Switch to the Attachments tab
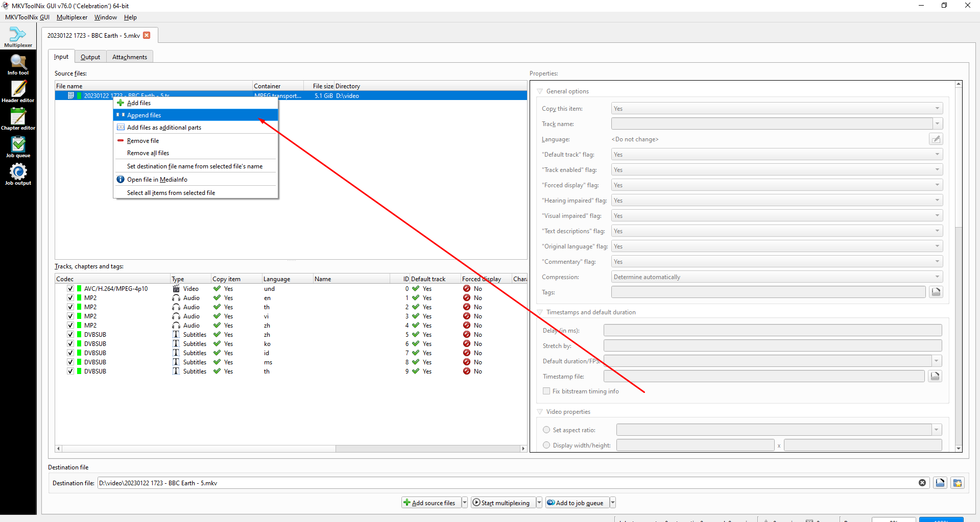The width and height of the screenshot is (980, 522). click(x=130, y=57)
